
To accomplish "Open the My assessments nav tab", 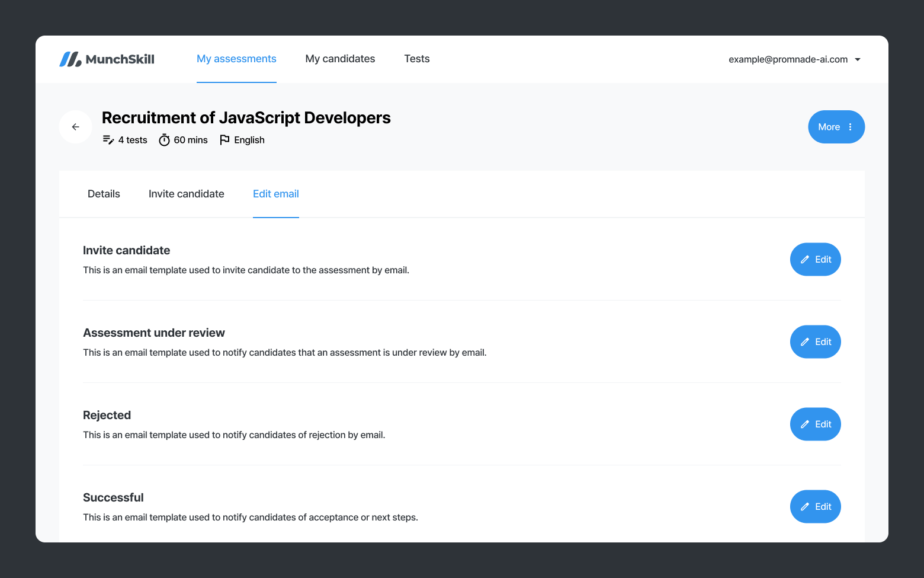I will tap(236, 59).
